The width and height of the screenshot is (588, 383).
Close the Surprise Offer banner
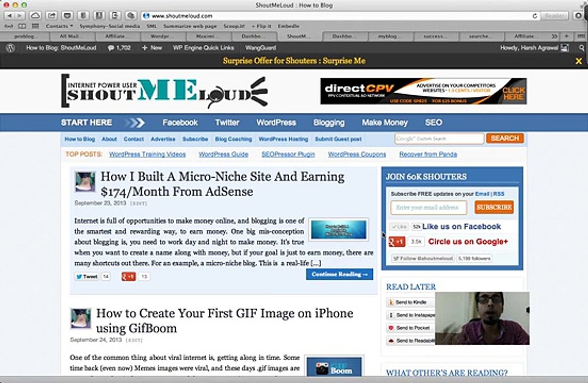578,61
